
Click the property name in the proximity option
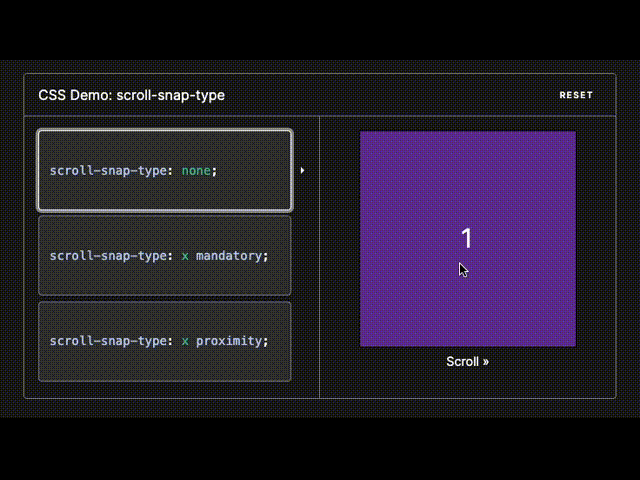point(110,341)
